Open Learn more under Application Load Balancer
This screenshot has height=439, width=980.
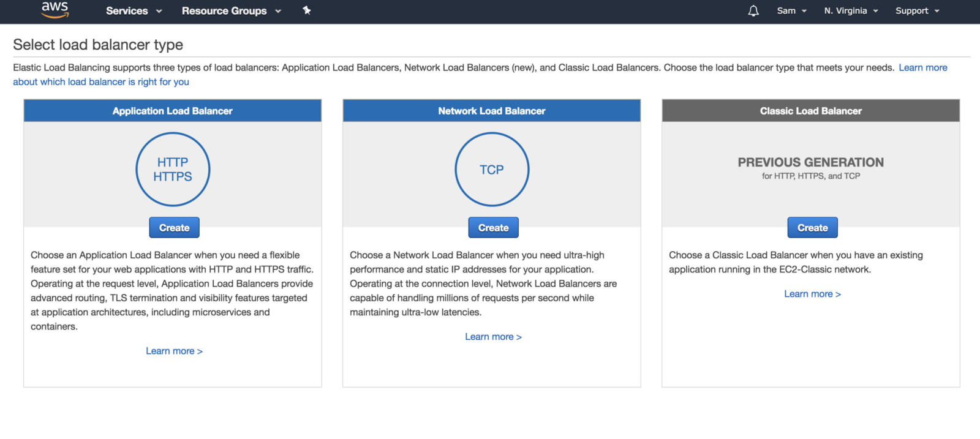point(174,351)
